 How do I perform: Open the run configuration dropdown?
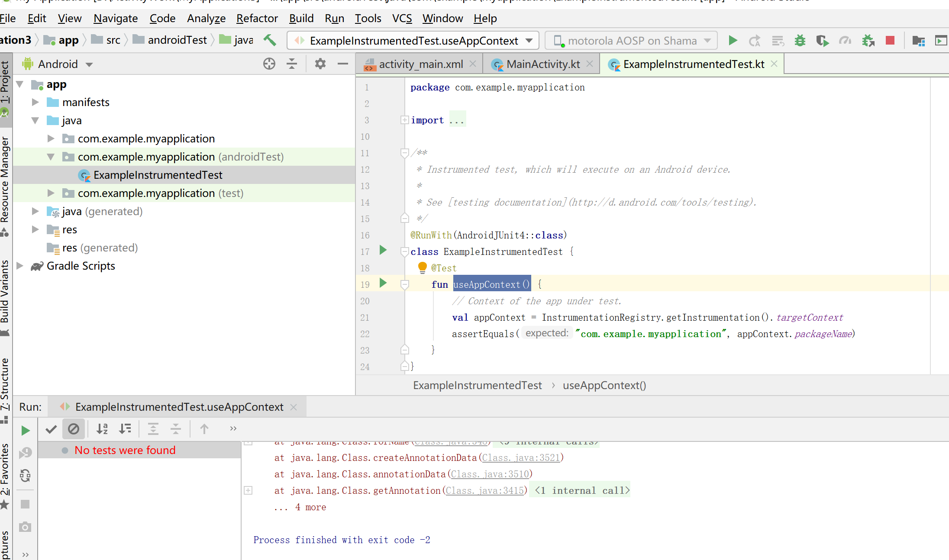click(x=413, y=41)
